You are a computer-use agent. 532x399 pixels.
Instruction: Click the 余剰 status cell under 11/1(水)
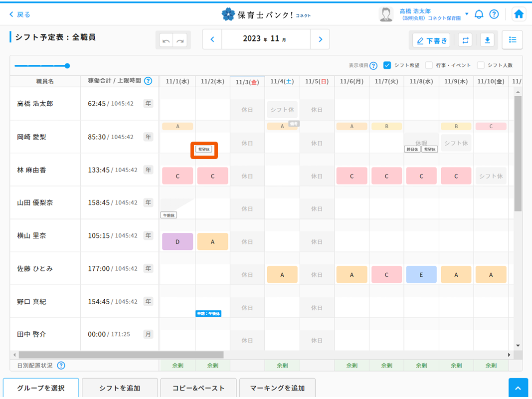[x=177, y=365]
